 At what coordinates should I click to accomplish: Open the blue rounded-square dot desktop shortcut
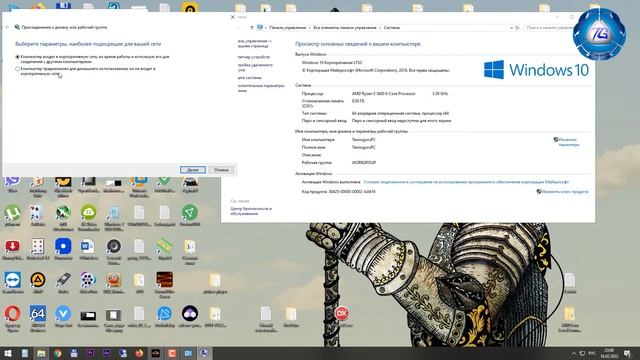coord(63,249)
